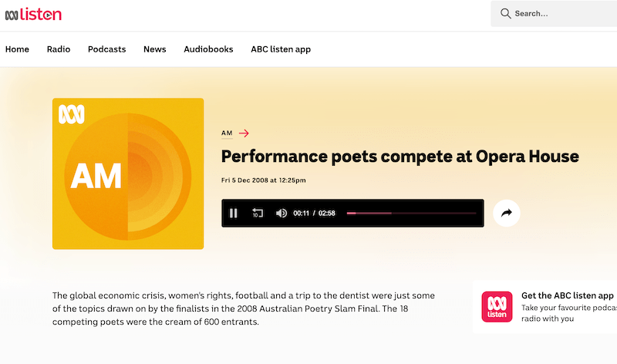Screen dimensions: 617x364
Task: Click the episode title heading
Action: tap(400, 157)
